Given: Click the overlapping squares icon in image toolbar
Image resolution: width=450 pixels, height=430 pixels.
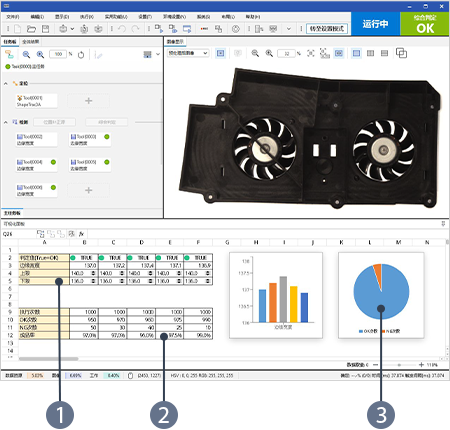Looking at the screenshot, I should (401, 53).
